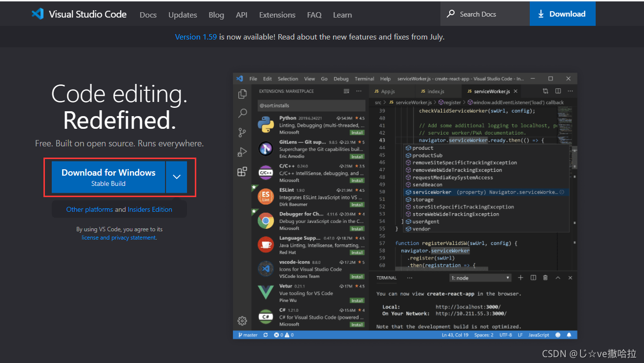Select serviceWorker suggestion in autocomplete list
The image size is (644, 363).
485,192
